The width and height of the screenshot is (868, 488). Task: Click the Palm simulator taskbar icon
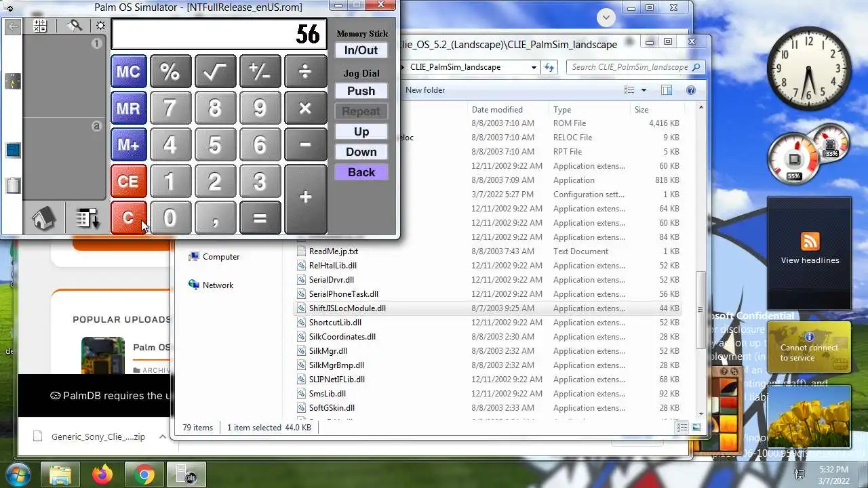pyautogui.click(x=186, y=474)
